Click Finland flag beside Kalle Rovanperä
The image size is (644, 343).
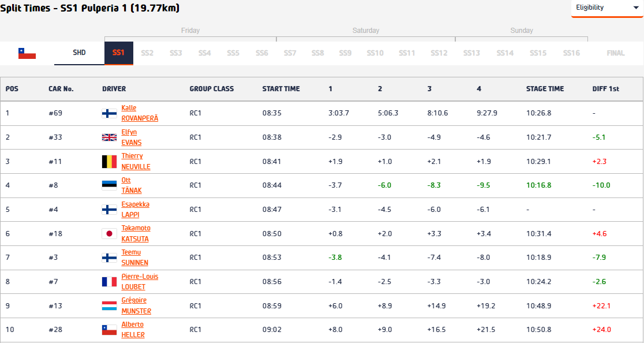[x=109, y=113]
